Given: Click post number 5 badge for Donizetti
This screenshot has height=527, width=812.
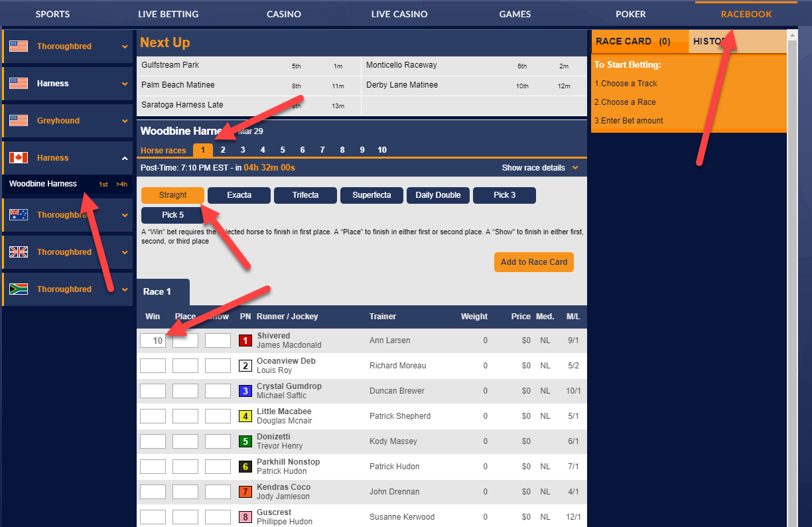Looking at the screenshot, I should [x=245, y=441].
